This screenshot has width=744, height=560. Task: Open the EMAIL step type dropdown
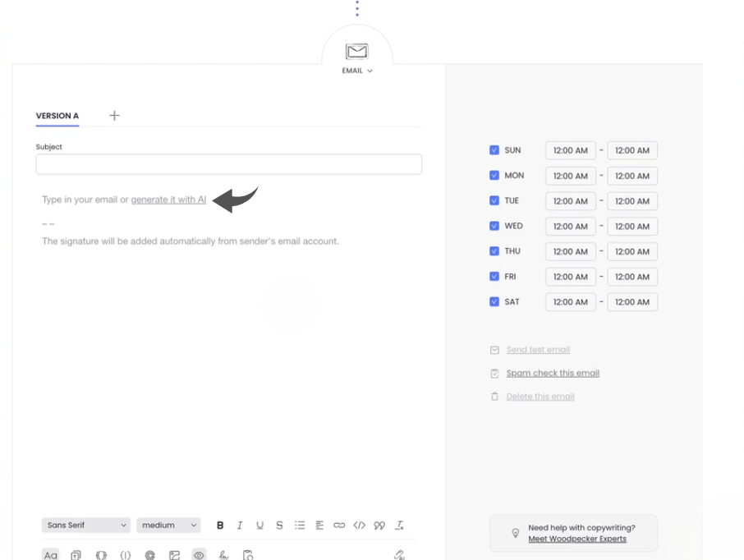pyautogui.click(x=357, y=71)
